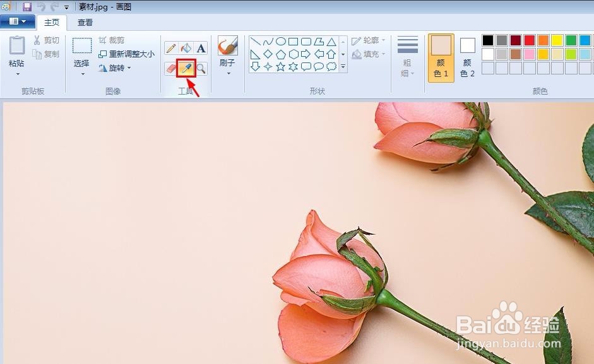Image resolution: width=594 pixels, height=364 pixels.
Task: Expand the 选择 dropdown arrow
Action: [83, 74]
